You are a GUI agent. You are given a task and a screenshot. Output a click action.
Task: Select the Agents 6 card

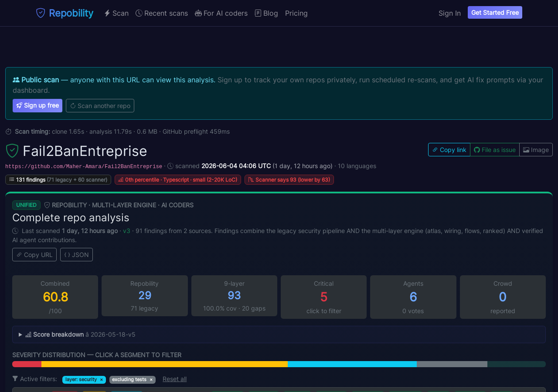(413, 297)
